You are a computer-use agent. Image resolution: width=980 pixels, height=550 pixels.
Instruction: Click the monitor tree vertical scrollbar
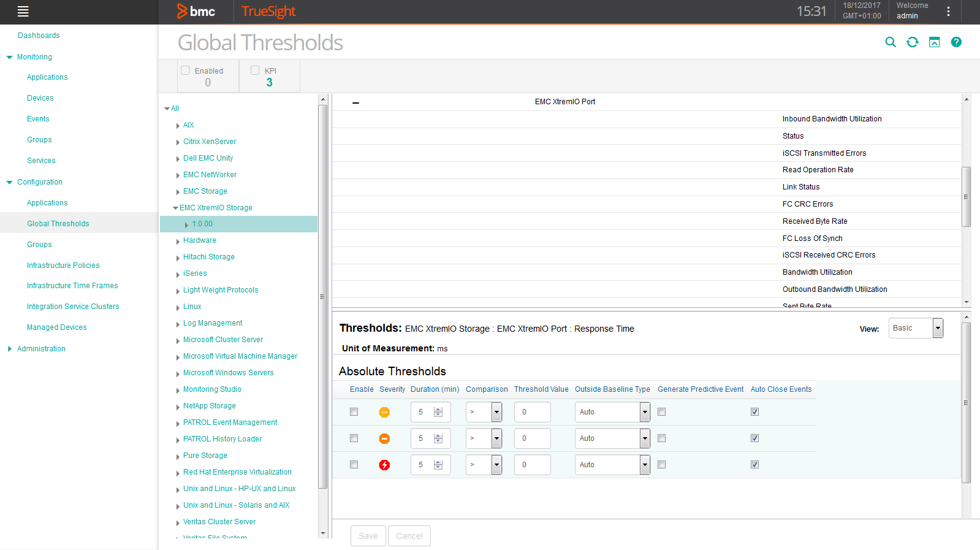click(x=323, y=296)
